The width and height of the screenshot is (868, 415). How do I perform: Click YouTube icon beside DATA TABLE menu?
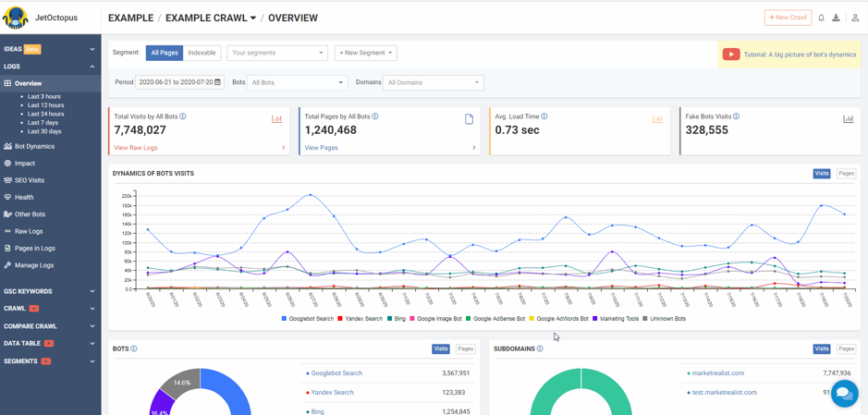point(49,343)
